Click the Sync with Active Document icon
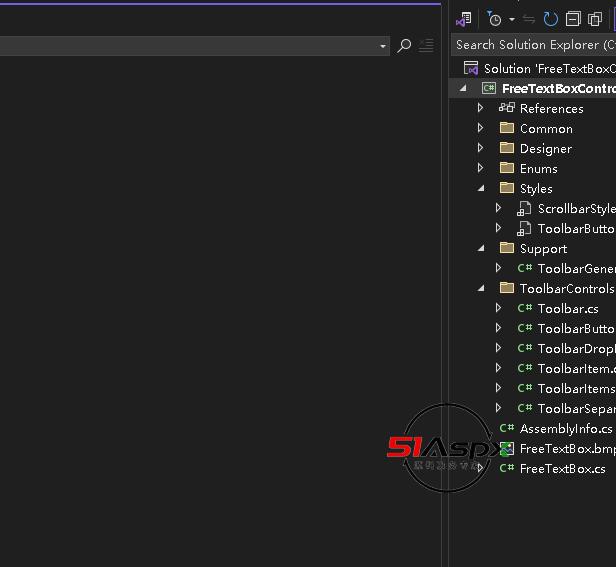 click(x=530, y=19)
